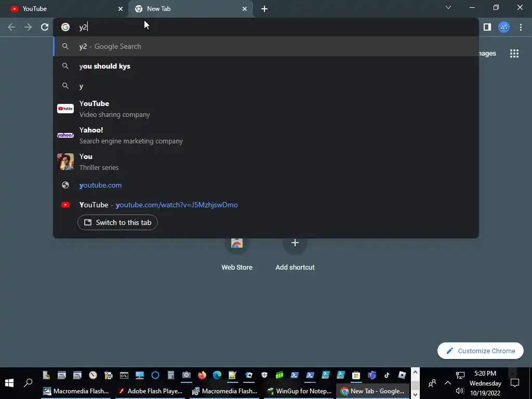Open the youtube.com suggestion

tap(266, 185)
